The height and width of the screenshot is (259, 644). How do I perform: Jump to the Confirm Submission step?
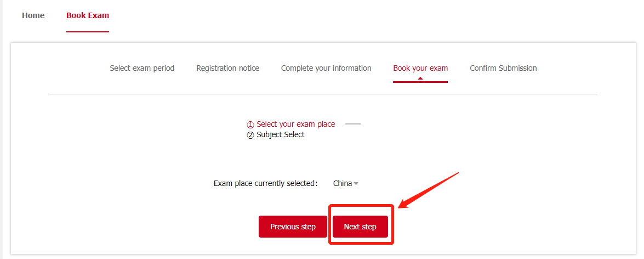coord(503,68)
